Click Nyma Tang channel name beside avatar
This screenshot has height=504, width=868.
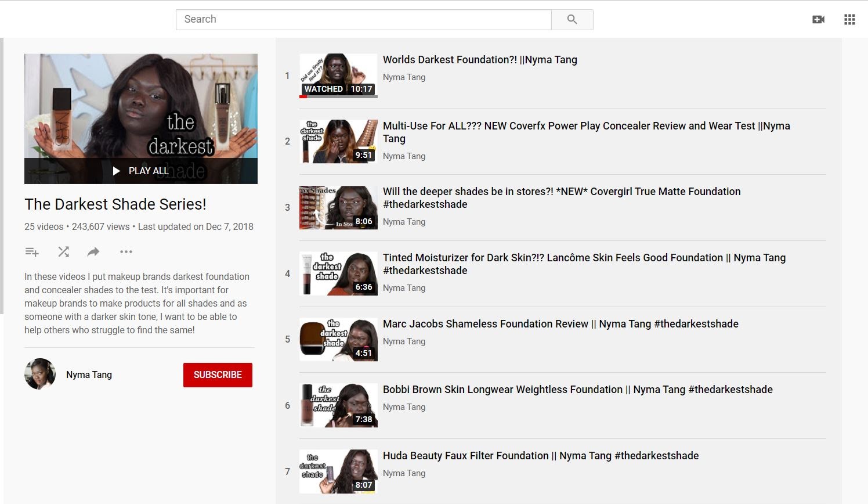pos(89,375)
